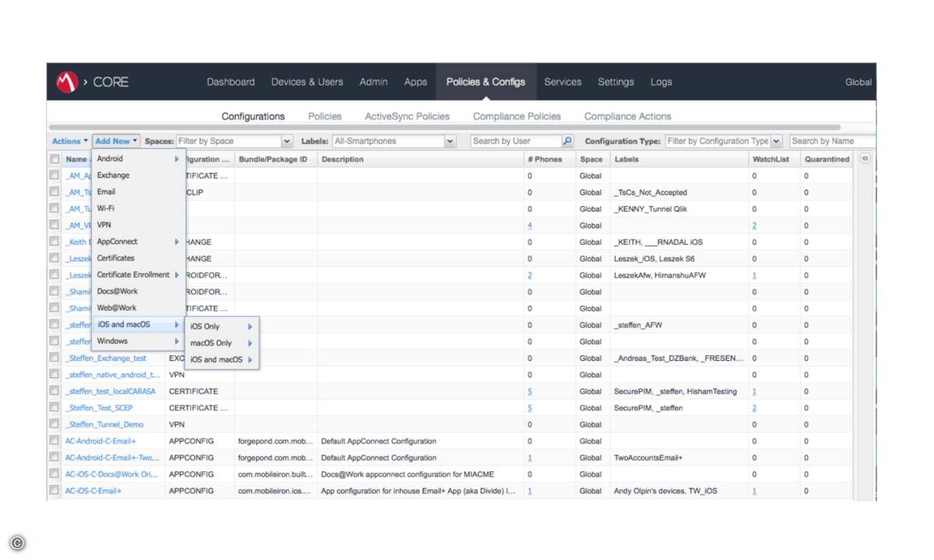This screenshot has width=934, height=560.
Task: Check the box for the _Keith configuration row
Action: pyautogui.click(x=54, y=242)
